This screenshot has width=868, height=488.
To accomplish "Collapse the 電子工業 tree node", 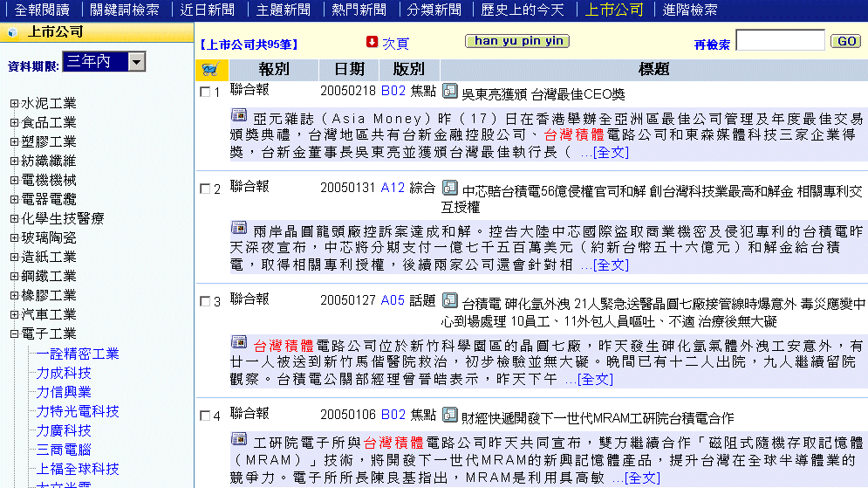I will 14,333.
